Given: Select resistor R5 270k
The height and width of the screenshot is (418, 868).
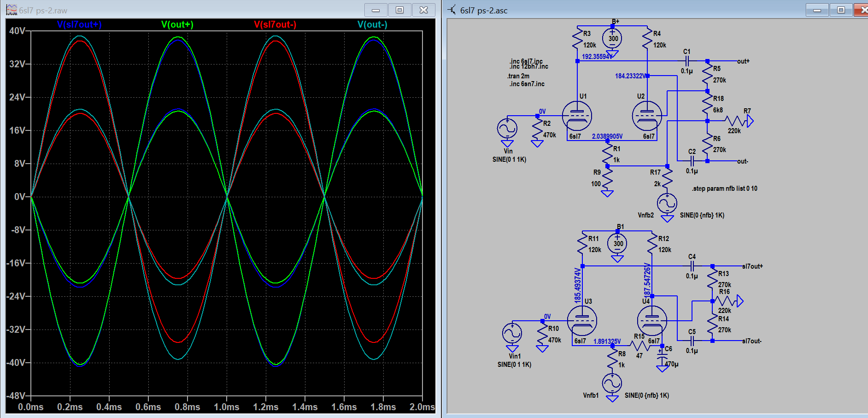Looking at the screenshot, I should (x=707, y=74).
